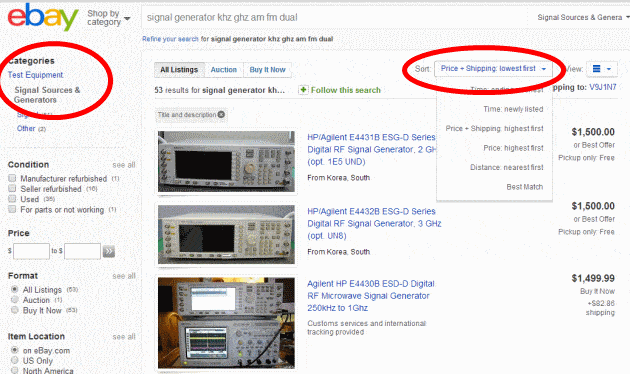Click the V9J1N7 postal code link
Image resolution: width=630 pixels, height=374 pixels.
[x=603, y=87]
